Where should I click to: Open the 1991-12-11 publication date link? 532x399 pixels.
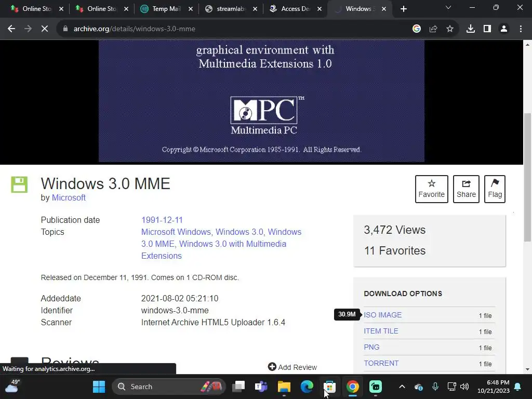162,220
